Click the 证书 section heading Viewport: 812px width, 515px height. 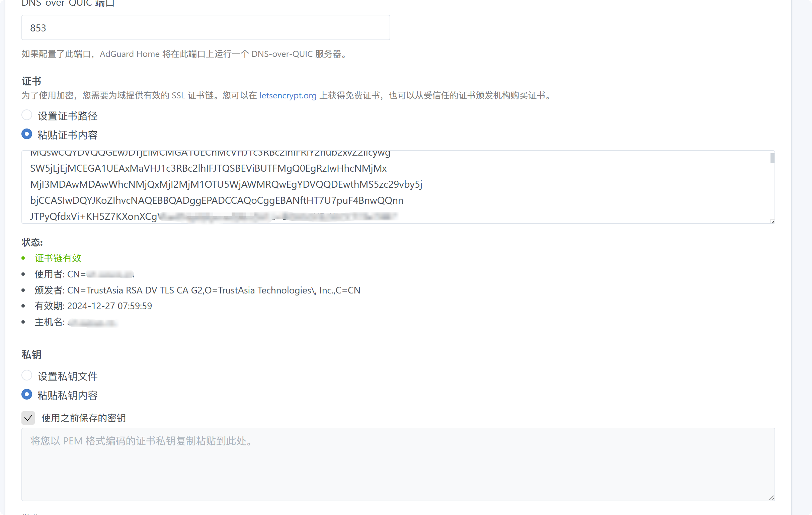click(x=31, y=81)
